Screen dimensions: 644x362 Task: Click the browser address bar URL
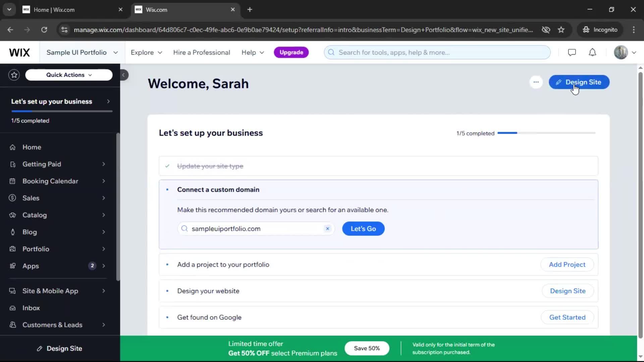click(x=303, y=30)
